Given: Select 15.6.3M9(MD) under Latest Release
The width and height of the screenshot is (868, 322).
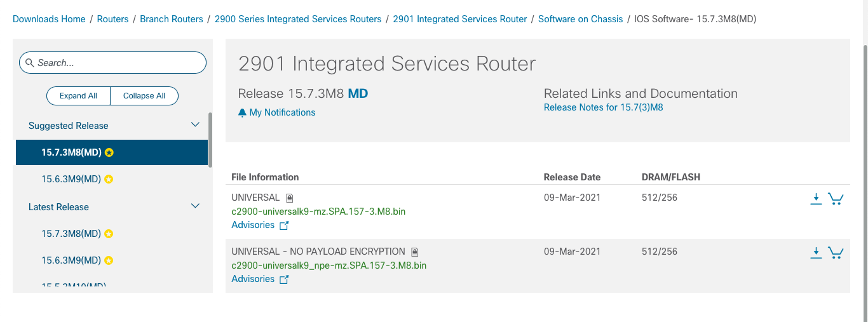Looking at the screenshot, I should coord(71,260).
